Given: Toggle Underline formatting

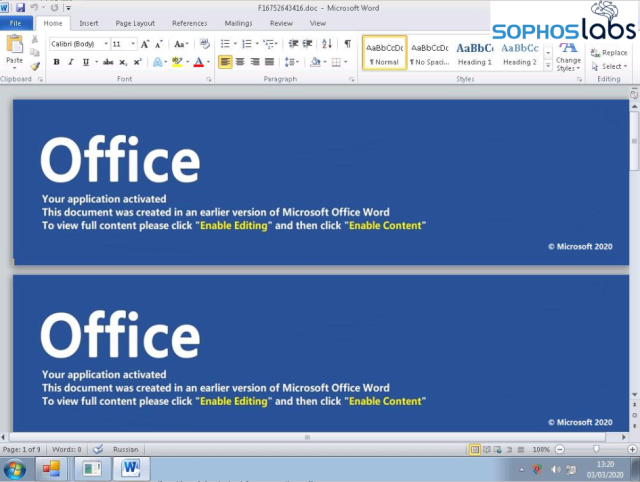Looking at the screenshot, I should click(86, 62).
